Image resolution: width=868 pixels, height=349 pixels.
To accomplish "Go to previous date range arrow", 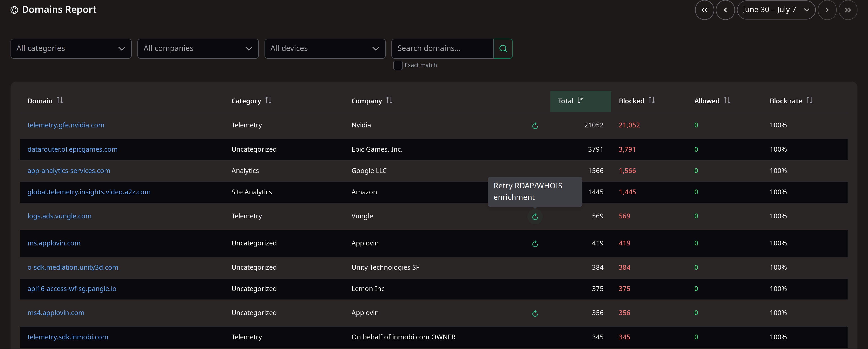I will coord(725,10).
